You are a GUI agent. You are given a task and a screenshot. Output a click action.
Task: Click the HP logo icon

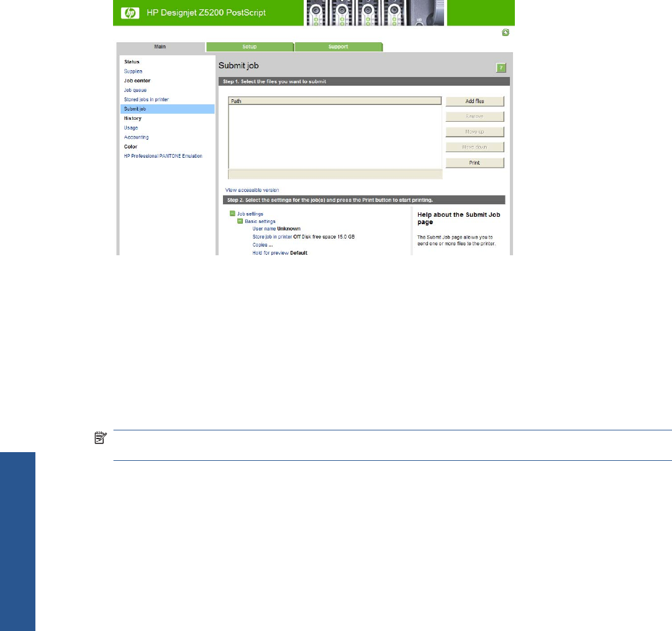click(x=130, y=13)
